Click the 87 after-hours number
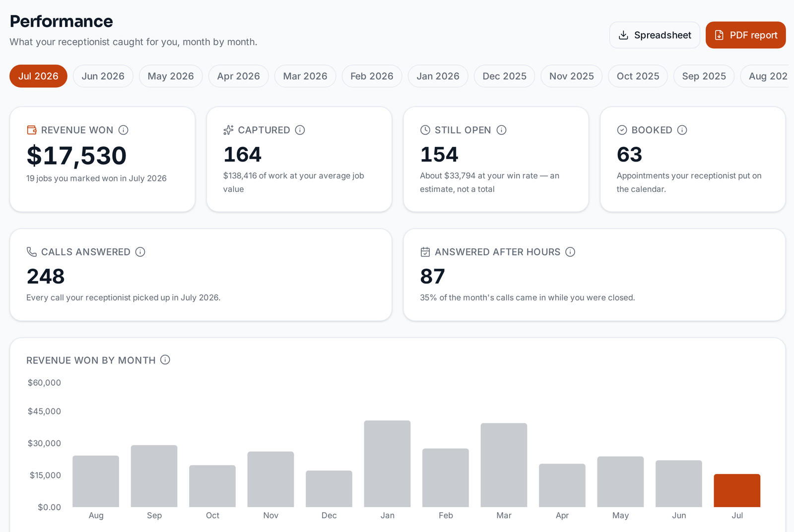Viewport: 794px width, 532px height. coord(433,277)
